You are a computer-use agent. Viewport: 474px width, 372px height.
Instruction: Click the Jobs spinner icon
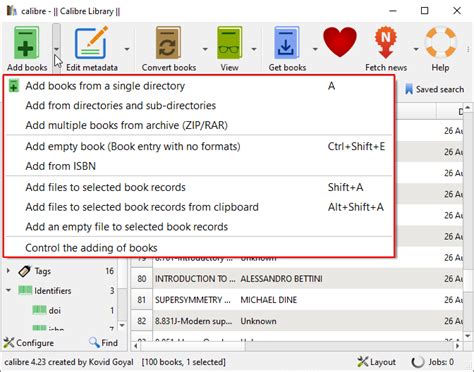coord(417,362)
